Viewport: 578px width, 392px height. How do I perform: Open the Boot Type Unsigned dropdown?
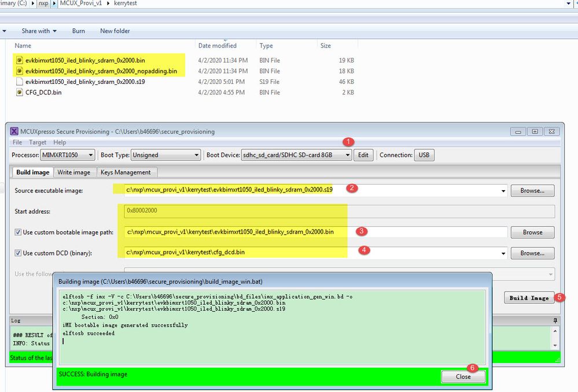pyautogui.click(x=165, y=155)
